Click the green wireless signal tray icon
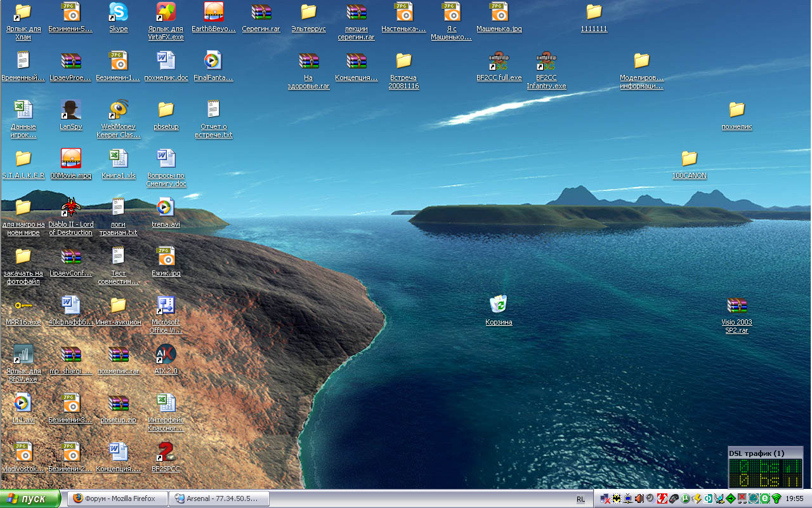This screenshot has height=508, width=812. click(x=776, y=499)
